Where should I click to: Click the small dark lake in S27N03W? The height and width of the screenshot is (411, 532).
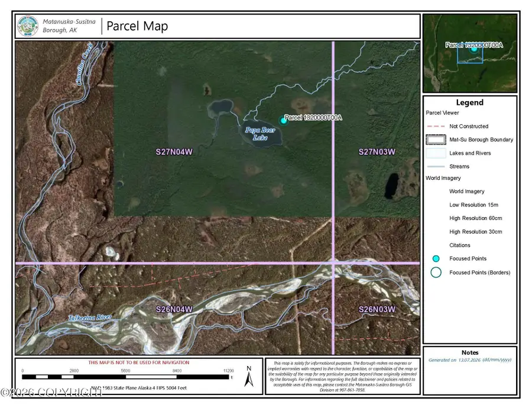tap(391, 186)
